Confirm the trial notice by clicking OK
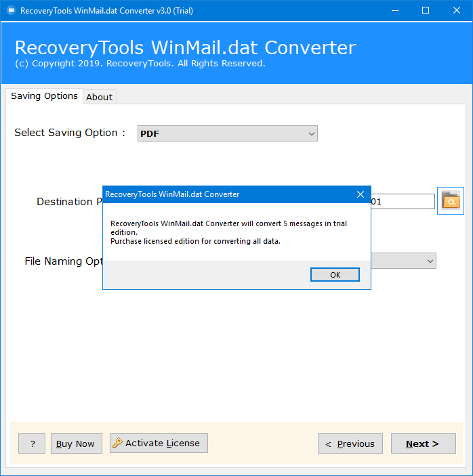 pos(335,275)
